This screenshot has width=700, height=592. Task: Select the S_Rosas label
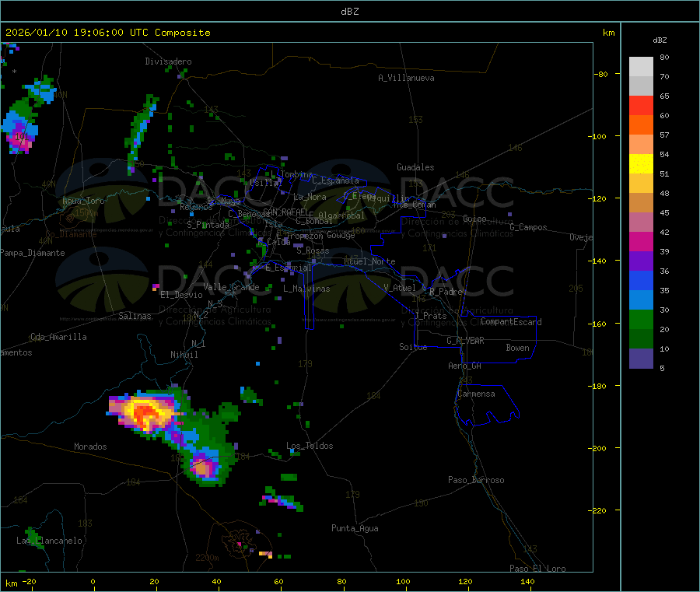[x=313, y=251]
